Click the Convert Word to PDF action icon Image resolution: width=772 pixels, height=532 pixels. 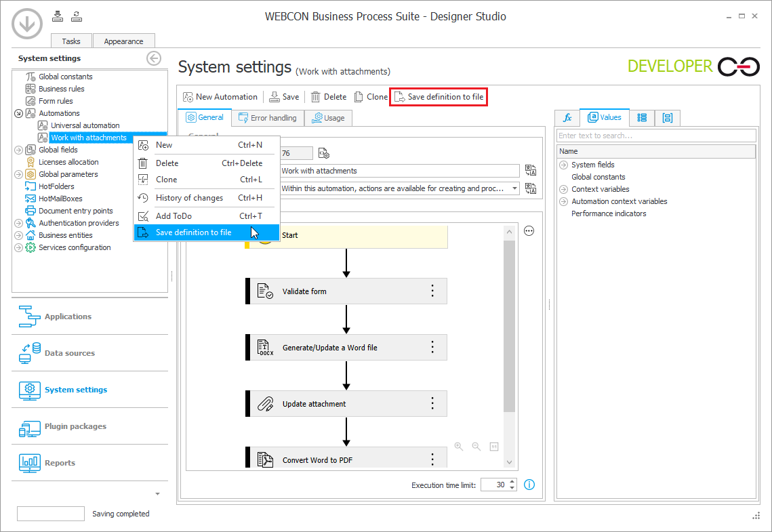(x=265, y=459)
